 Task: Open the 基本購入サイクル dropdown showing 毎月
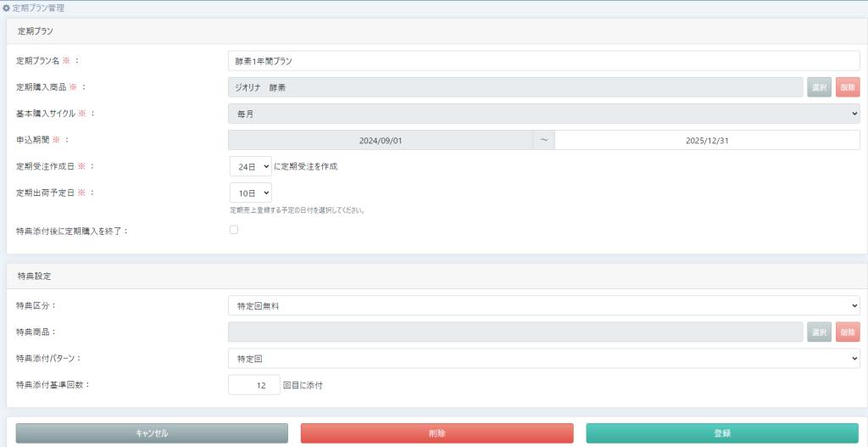click(x=543, y=114)
